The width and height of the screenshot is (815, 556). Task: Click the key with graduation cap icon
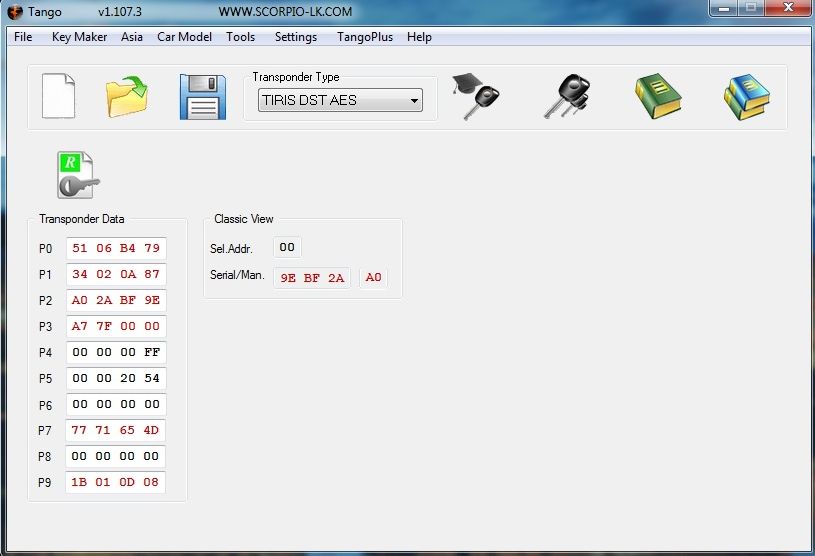[x=476, y=97]
